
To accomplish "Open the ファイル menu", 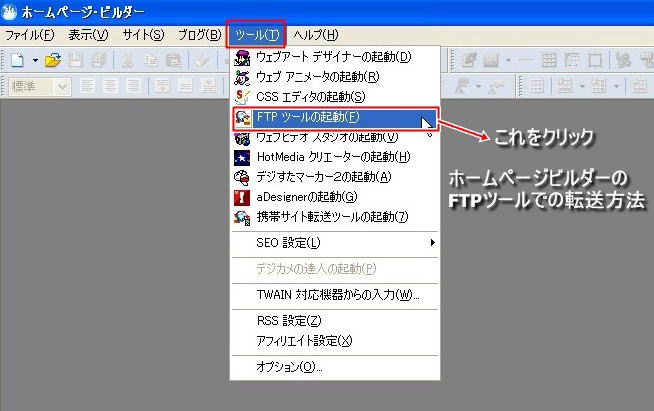I will (30, 35).
